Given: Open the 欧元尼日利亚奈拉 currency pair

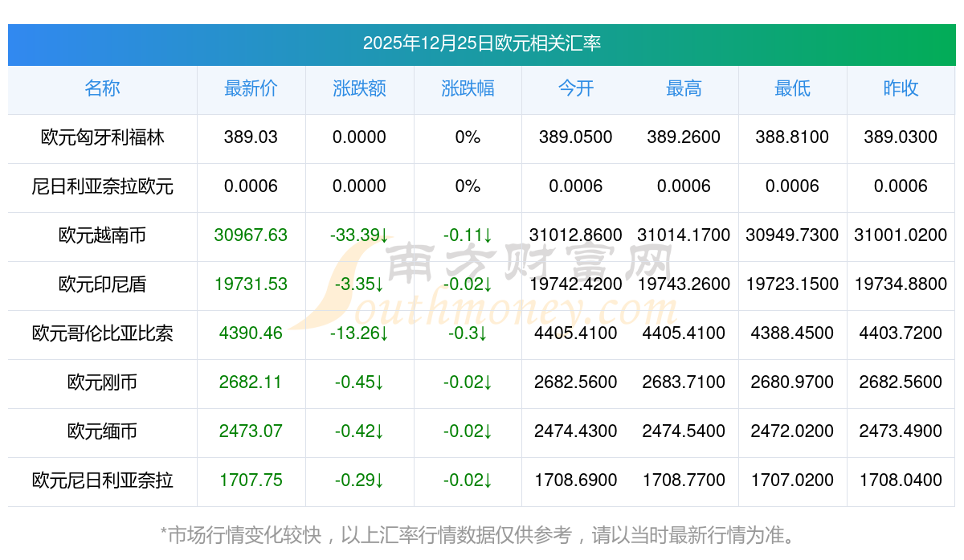Looking at the screenshot, I should click(102, 480).
